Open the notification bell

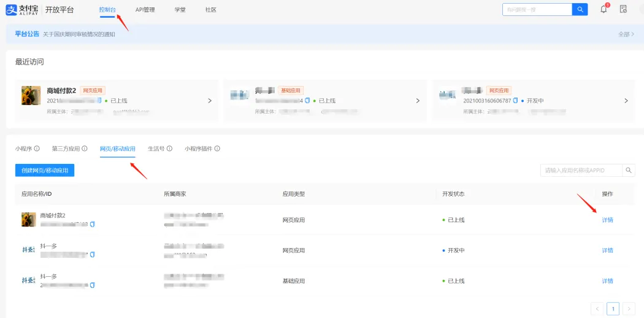point(604,9)
